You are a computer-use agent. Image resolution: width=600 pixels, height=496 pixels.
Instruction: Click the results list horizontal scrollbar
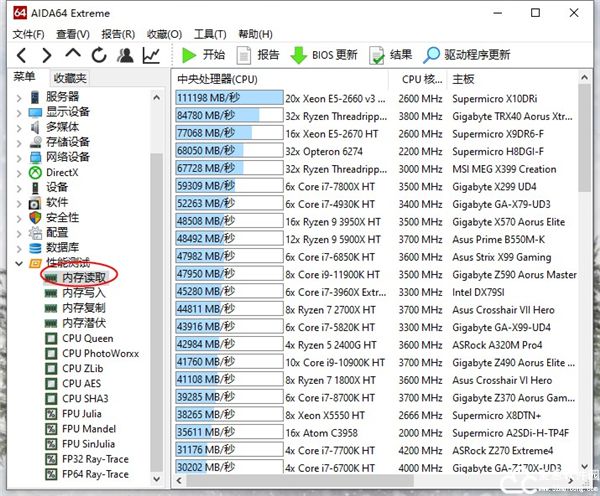click(x=300, y=481)
